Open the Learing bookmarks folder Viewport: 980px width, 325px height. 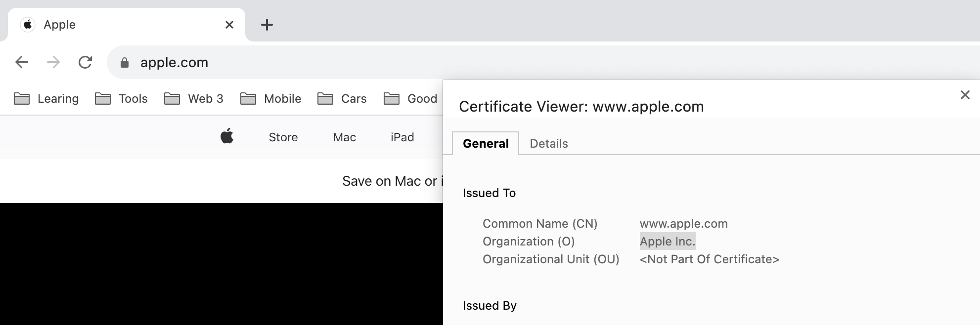[46, 99]
